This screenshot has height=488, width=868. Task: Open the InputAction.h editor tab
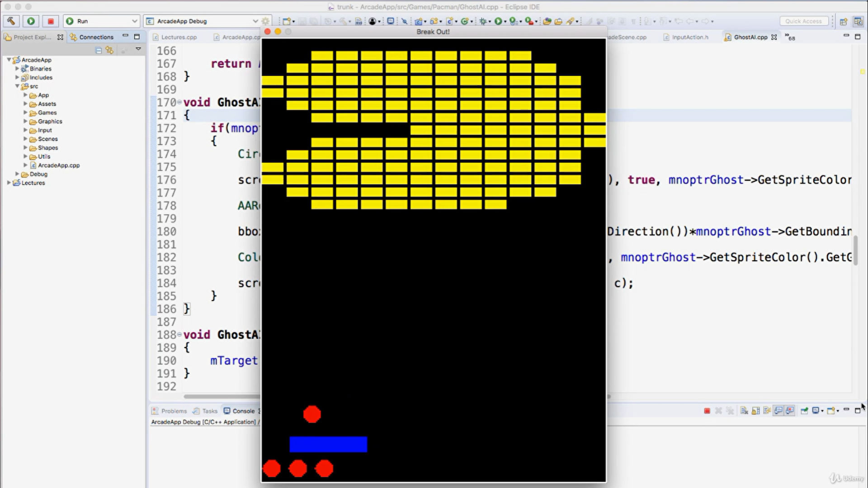686,37
